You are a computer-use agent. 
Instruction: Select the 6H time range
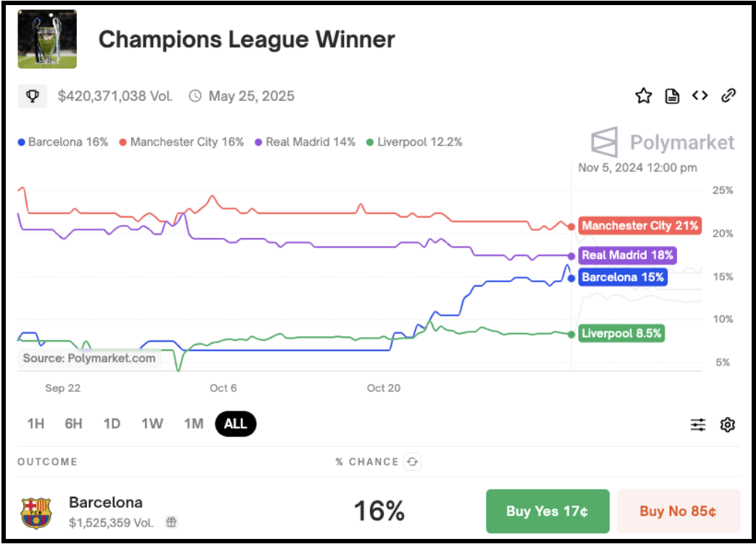point(73,424)
